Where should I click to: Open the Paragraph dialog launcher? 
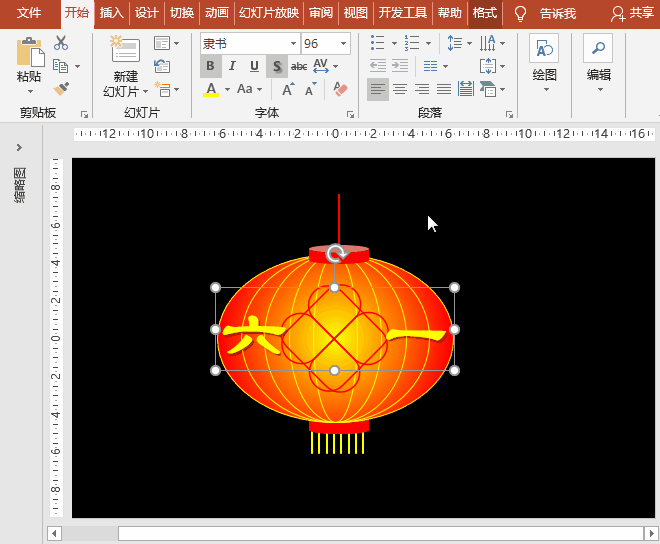[509, 115]
